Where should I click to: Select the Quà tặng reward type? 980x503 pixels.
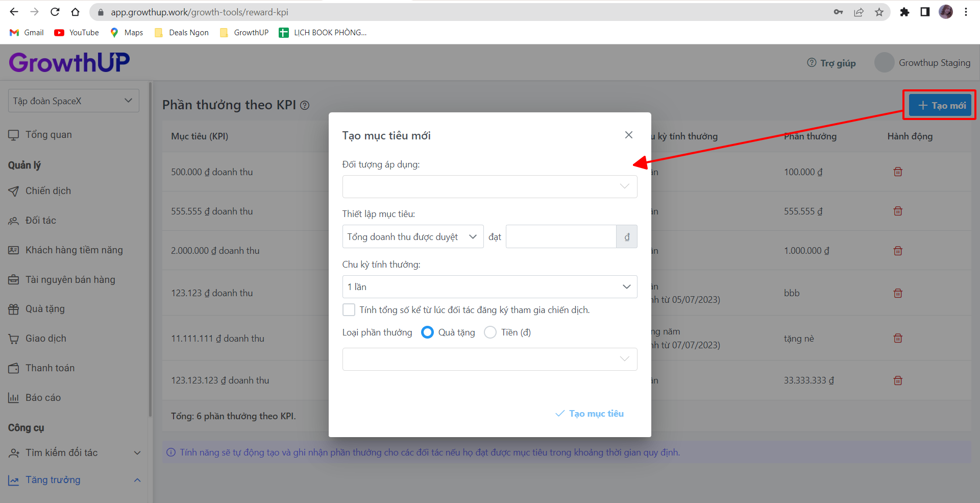(x=428, y=332)
